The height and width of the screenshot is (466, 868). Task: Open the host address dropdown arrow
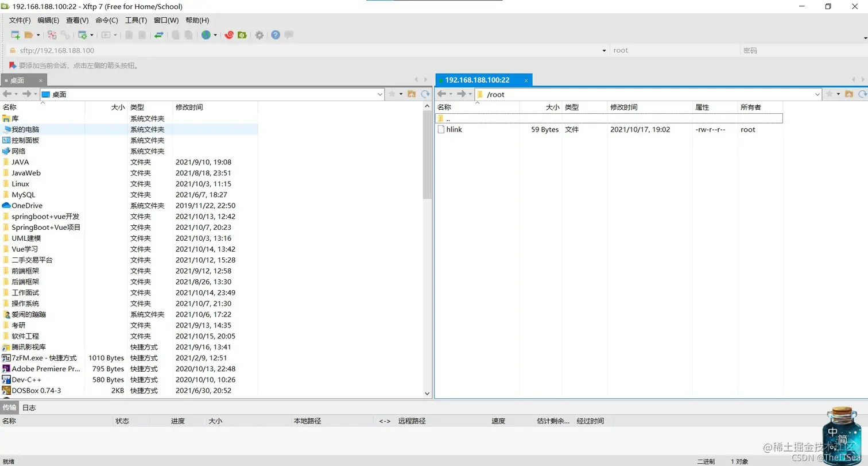[604, 51]
